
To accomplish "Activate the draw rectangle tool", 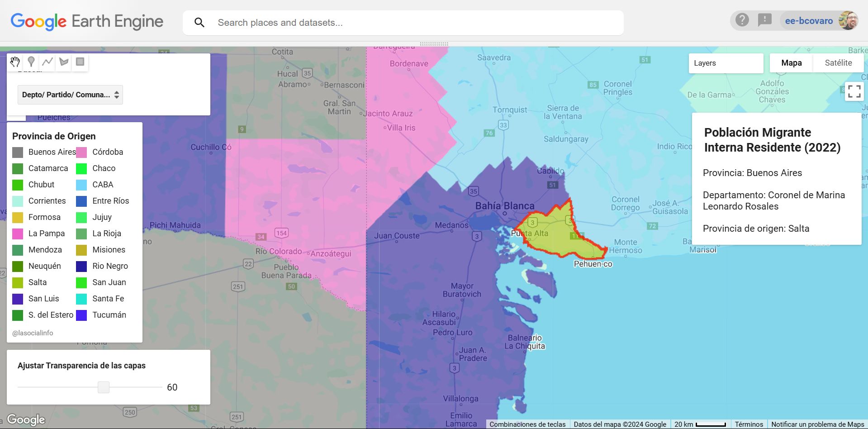I will 80,62.
